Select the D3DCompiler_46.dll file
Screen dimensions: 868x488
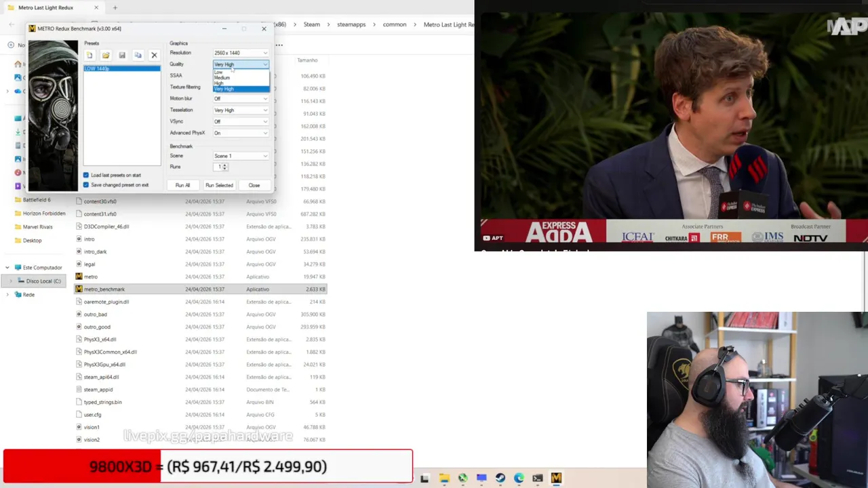pyautogui.click(x=106, y=226)
